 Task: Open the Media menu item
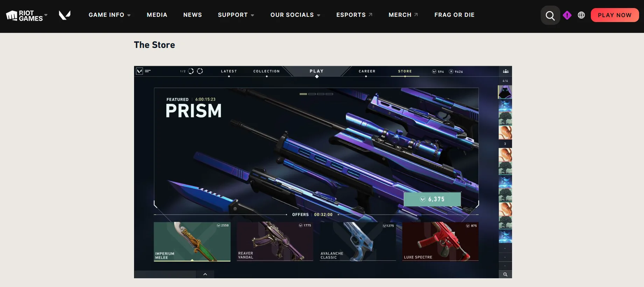point(157,15)
